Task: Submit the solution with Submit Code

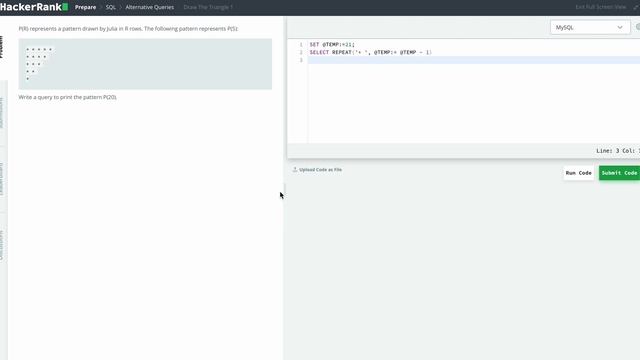Action: click(619, 173)
